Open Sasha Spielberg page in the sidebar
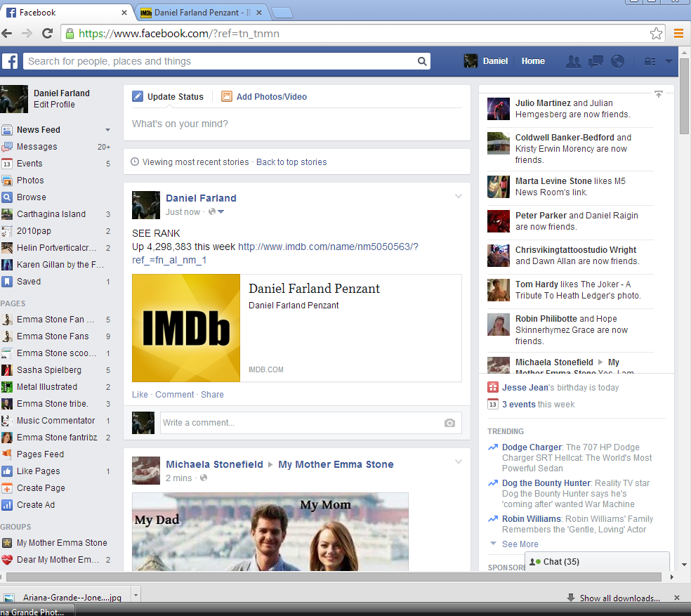The image size is (691, 616). click(x=49, y=370)
